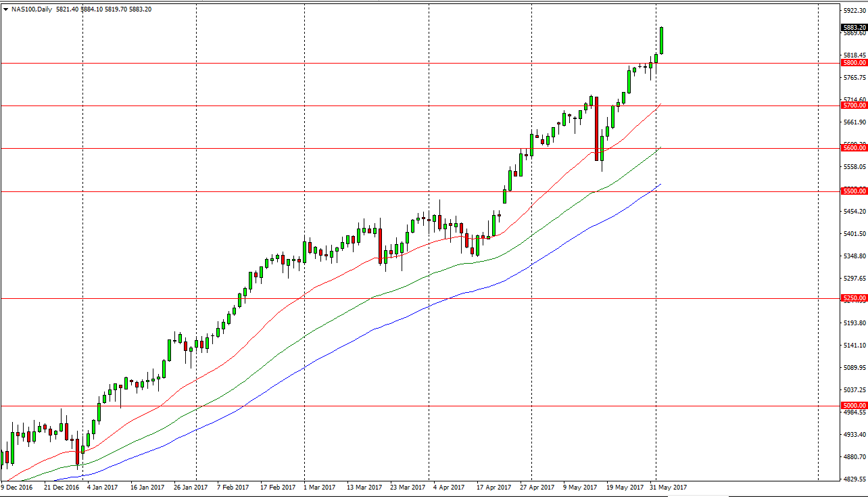Select the 5800.00 red line label
Screen dimensions: 868x497
tap(854, 63)
